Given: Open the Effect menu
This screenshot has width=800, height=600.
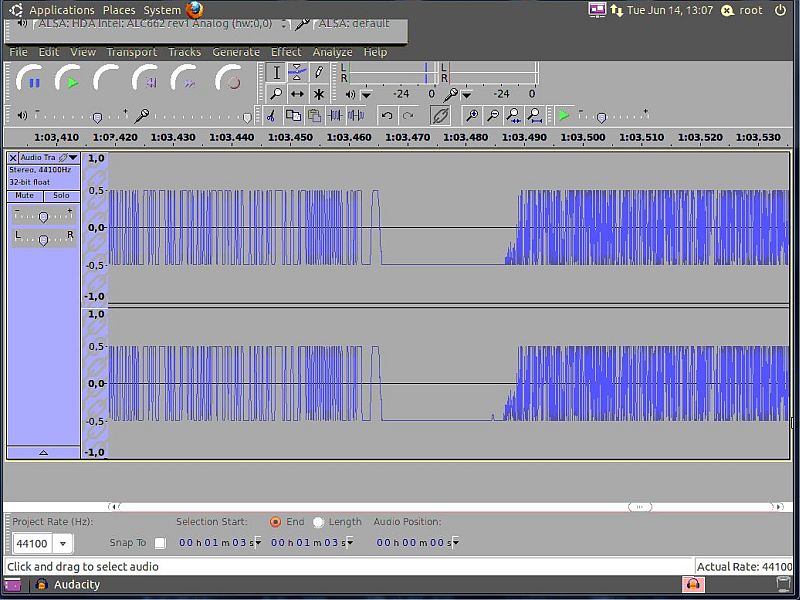Looking at the screenshot, I should [286, 52].
